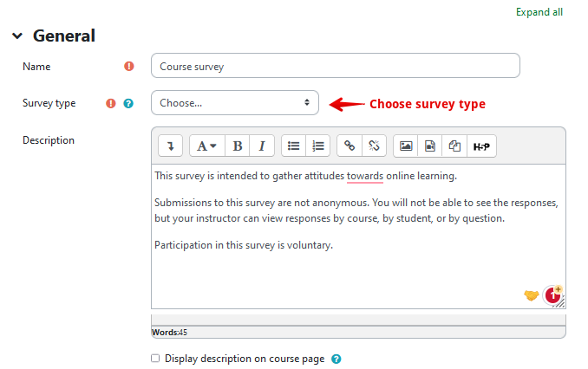Enable Display description on course page
588x369 pixels.
pyautogui.click(x=155, y=358)
